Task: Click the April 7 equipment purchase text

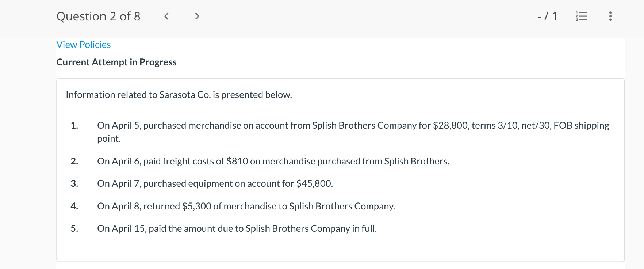Action: [x=215, y=183]
